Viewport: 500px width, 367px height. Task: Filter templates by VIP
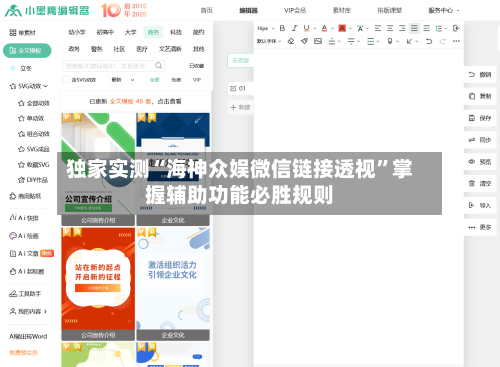197,80
